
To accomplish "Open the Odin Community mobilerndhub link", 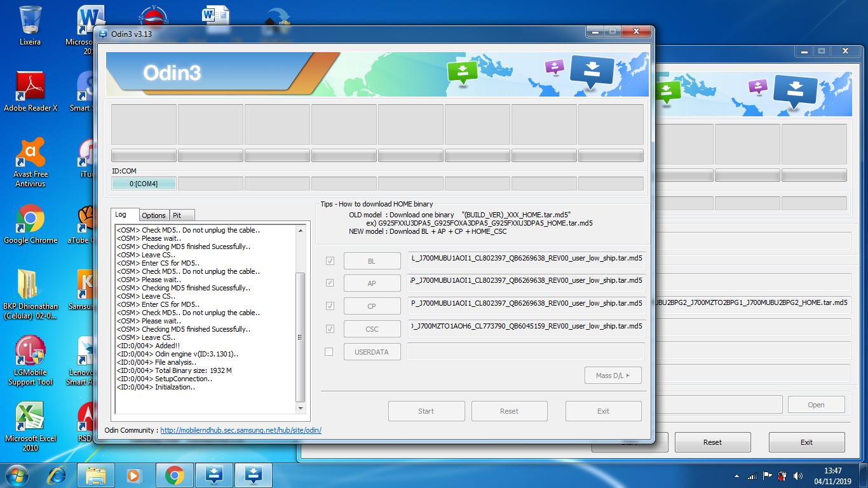I will pos(241,430).
